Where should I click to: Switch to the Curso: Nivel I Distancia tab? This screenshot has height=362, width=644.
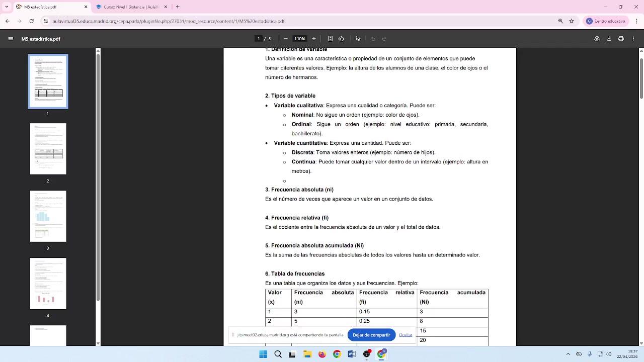(132, 7)
